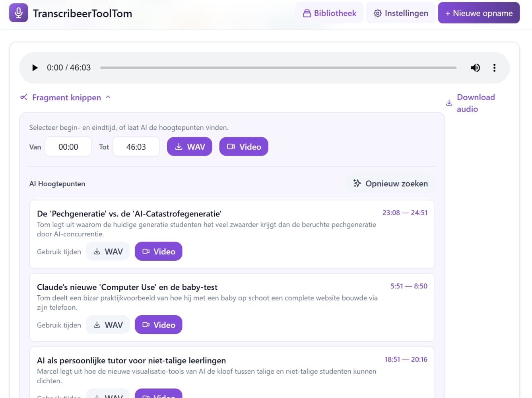Export selected fragment as Video
Screen dimensions: 532x398
point(244,147)
